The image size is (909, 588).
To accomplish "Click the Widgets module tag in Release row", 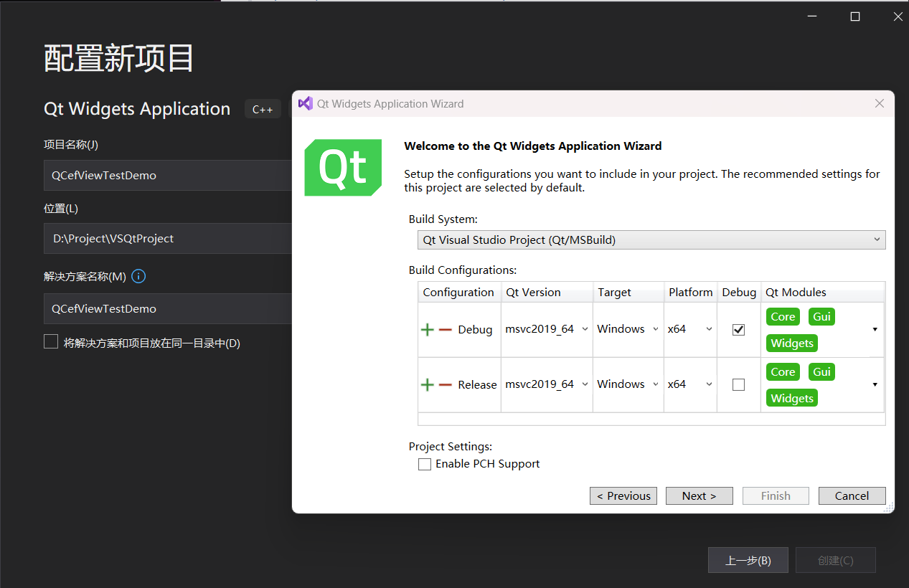I will tap(792, 399).
